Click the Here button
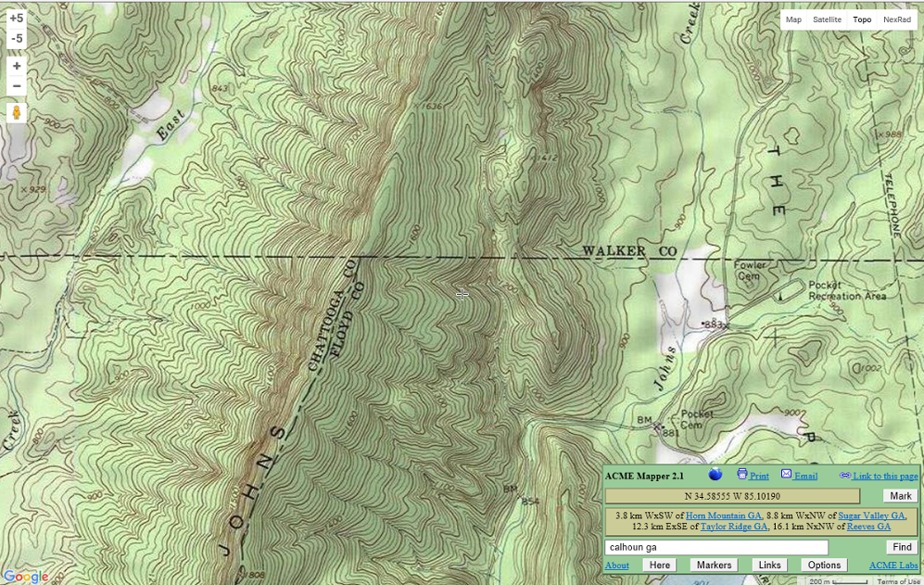The image size is (924, 585). pyautogui.click(x=660, y=565)
